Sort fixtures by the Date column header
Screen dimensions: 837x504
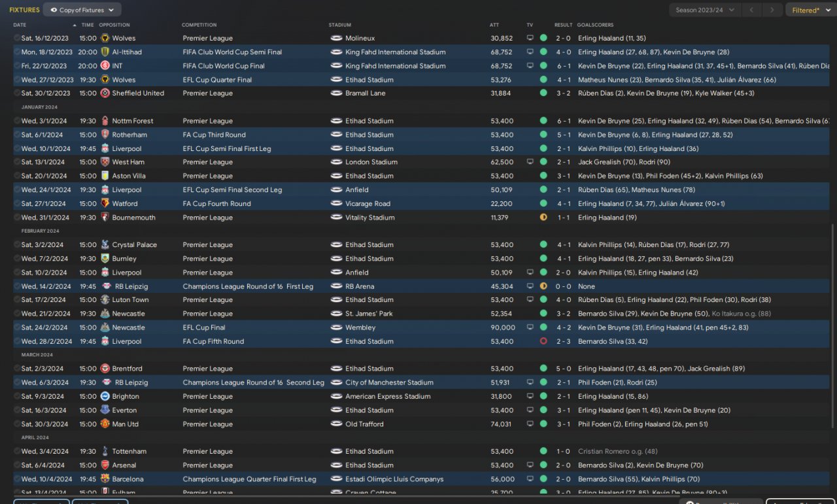tap(20, 25)
